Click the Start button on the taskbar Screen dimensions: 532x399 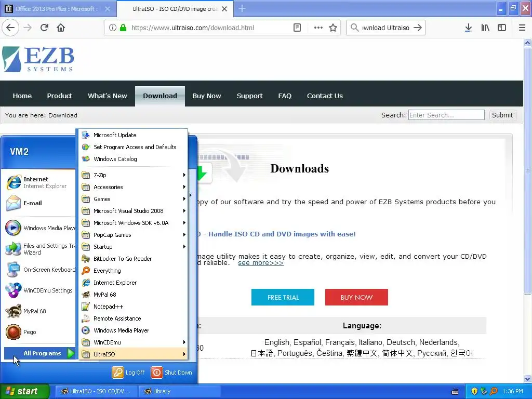pos(25,391)
